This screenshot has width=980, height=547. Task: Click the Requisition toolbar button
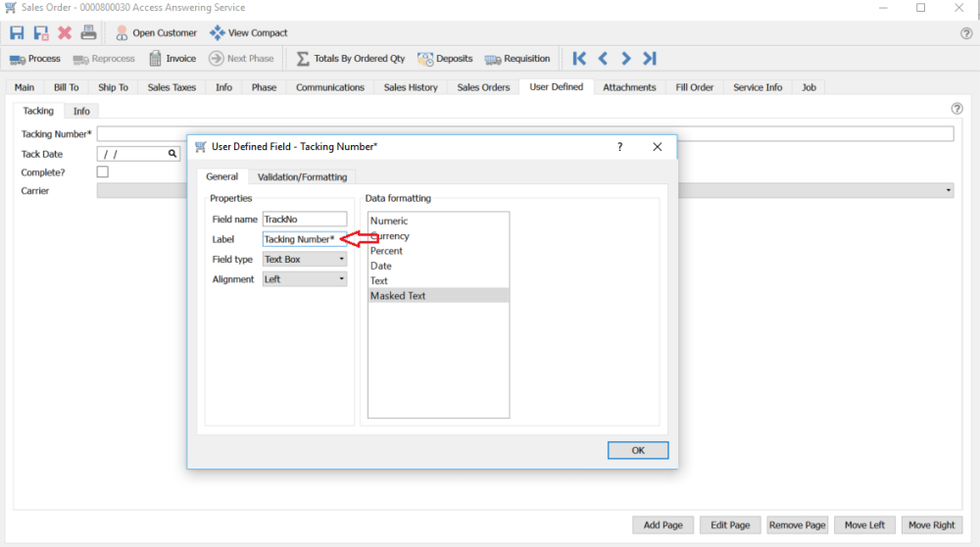[x=517, y=59]
